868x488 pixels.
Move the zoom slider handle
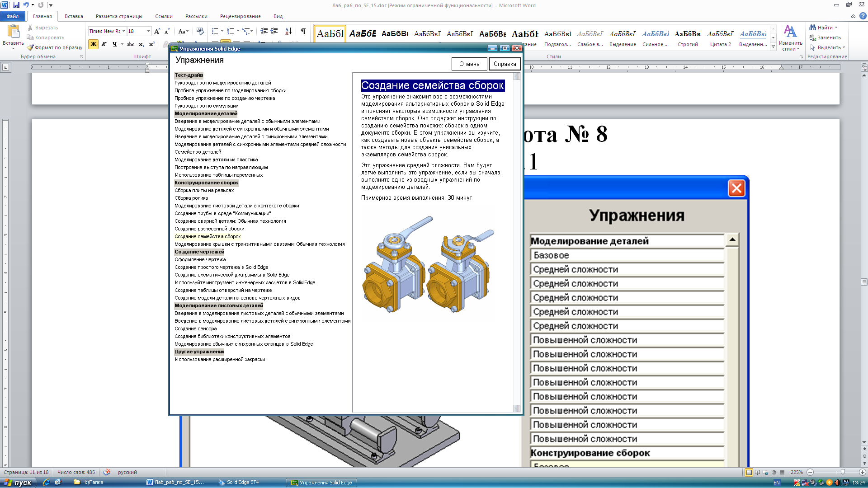[x=842, y=472]
